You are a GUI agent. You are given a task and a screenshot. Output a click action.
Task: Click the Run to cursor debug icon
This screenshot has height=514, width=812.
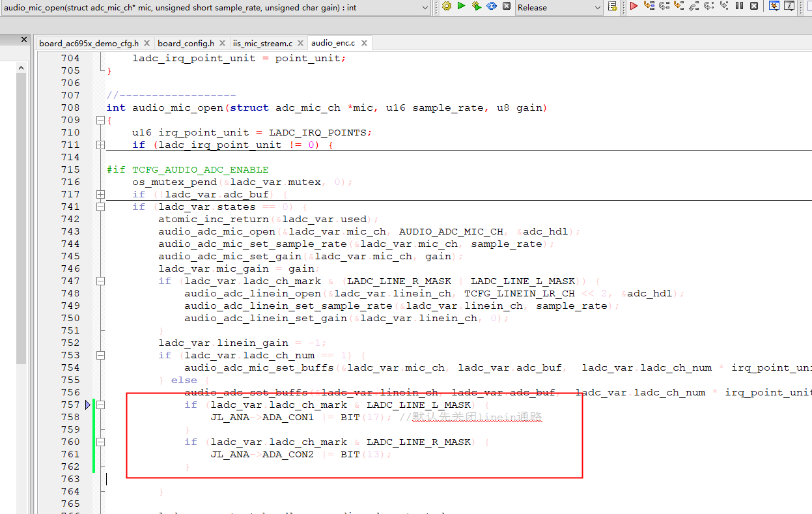[649, 6]
